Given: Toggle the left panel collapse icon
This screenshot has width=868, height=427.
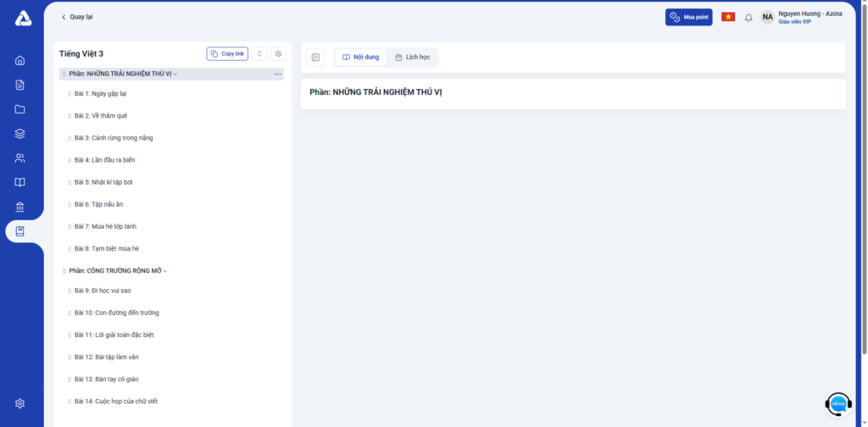Looking at the screenshot, I should click(315, 58).
